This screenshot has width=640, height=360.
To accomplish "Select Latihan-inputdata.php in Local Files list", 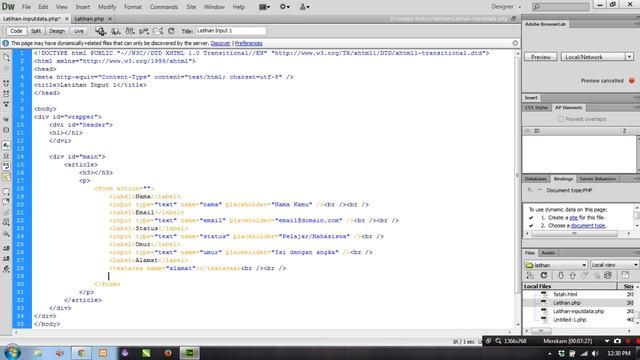I will pos(578,311).
